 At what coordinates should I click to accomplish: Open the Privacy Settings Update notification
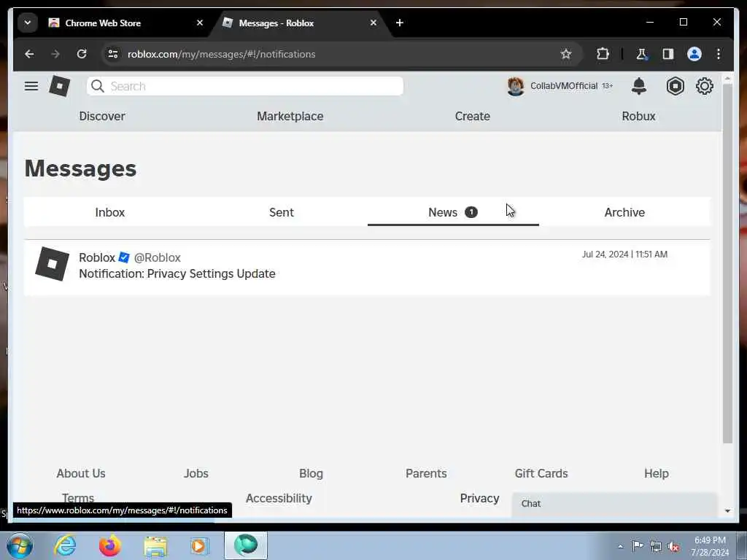(367, 268)
